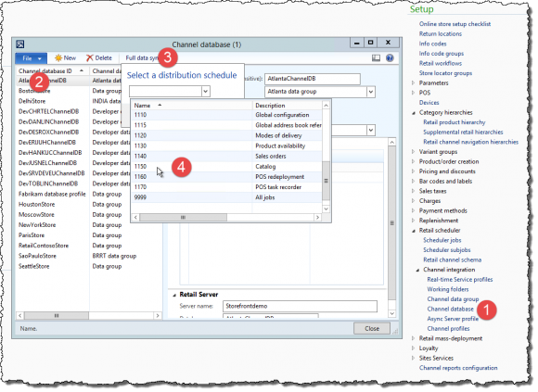Click the Close button

pos(372,329)
